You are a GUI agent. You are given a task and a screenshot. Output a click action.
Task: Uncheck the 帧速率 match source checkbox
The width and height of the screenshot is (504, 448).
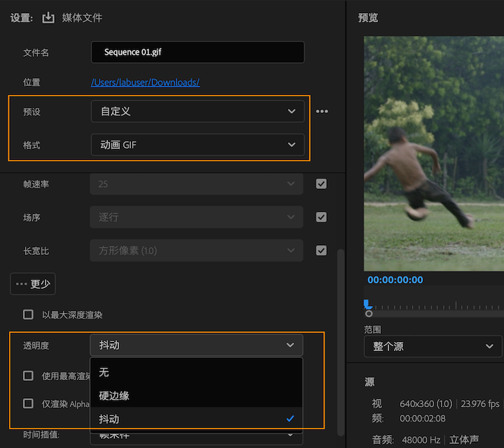point(321,184)
